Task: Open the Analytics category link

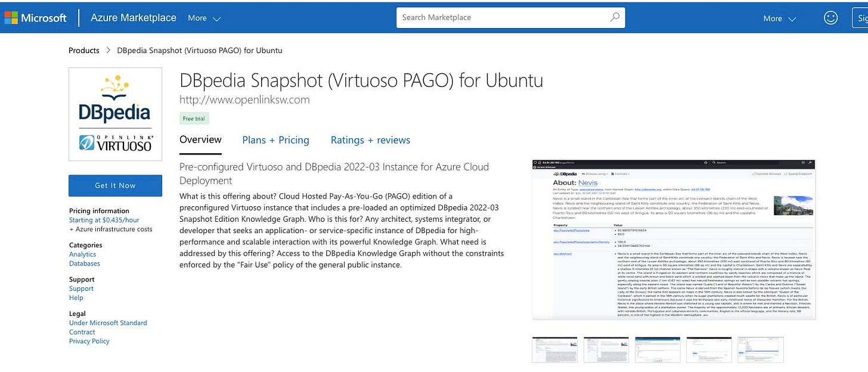Action: tap(82, 254)
